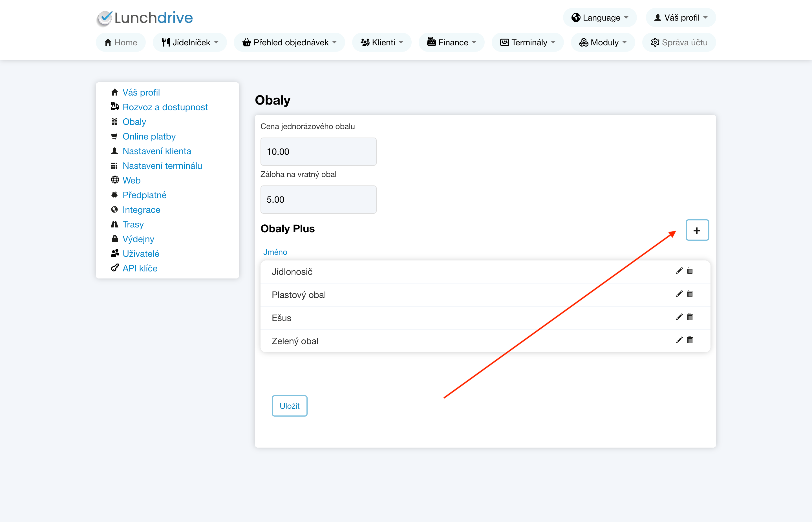Open the Language dropdown
Image resolution: width=812 pixels, height=522 pixels.
599,18
